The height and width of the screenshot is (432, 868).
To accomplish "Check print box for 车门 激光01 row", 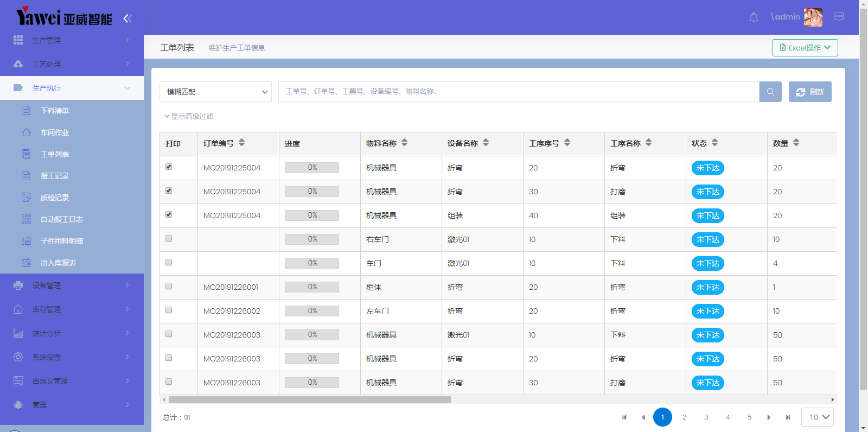I will (x=169, y=262).
